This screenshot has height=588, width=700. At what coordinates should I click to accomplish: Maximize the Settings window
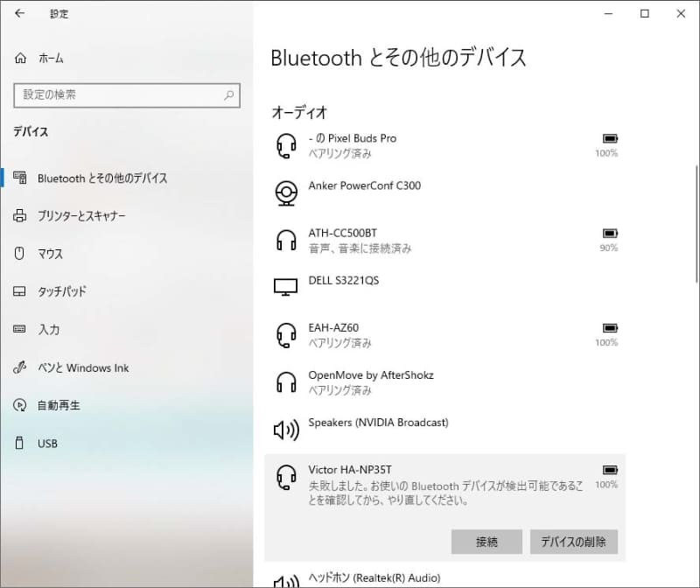coord(645,14)
